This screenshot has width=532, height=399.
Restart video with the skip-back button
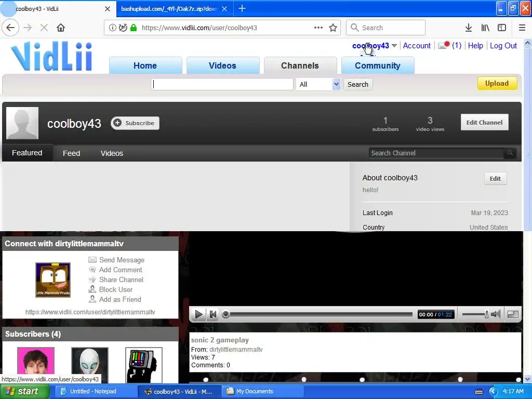(212, 314)
